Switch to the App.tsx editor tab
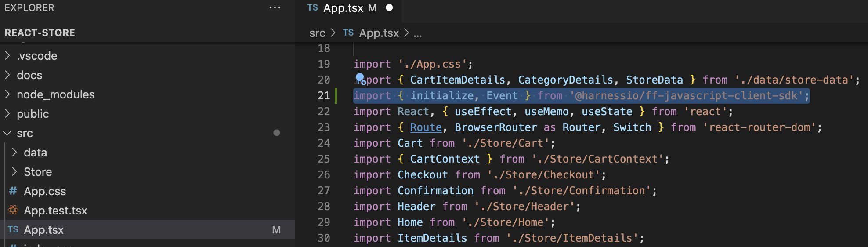 pos(343,8)
